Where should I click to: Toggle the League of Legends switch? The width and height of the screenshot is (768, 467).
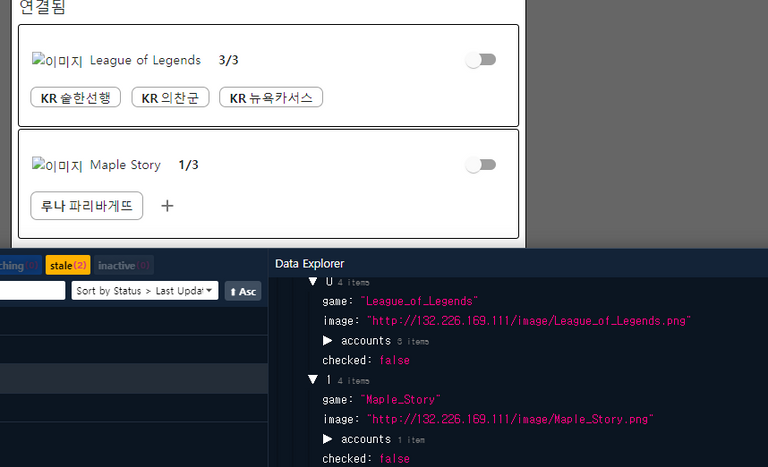tap(480, 60)
